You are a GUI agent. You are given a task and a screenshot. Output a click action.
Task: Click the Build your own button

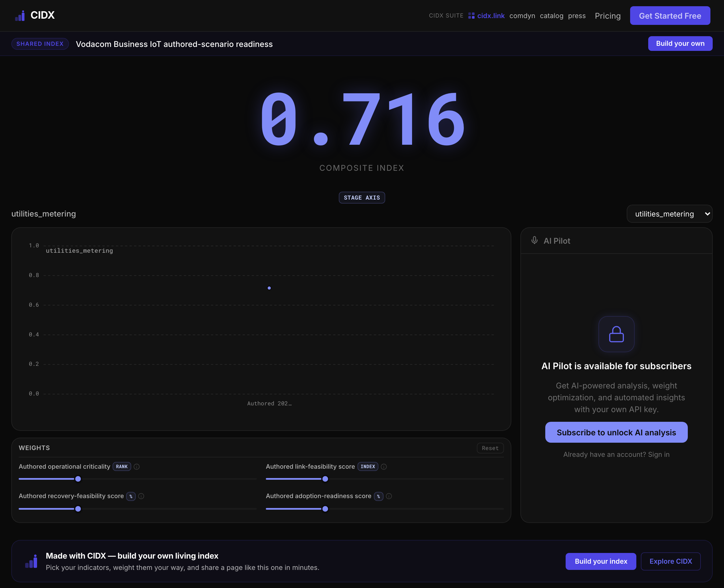coord(680,44)
